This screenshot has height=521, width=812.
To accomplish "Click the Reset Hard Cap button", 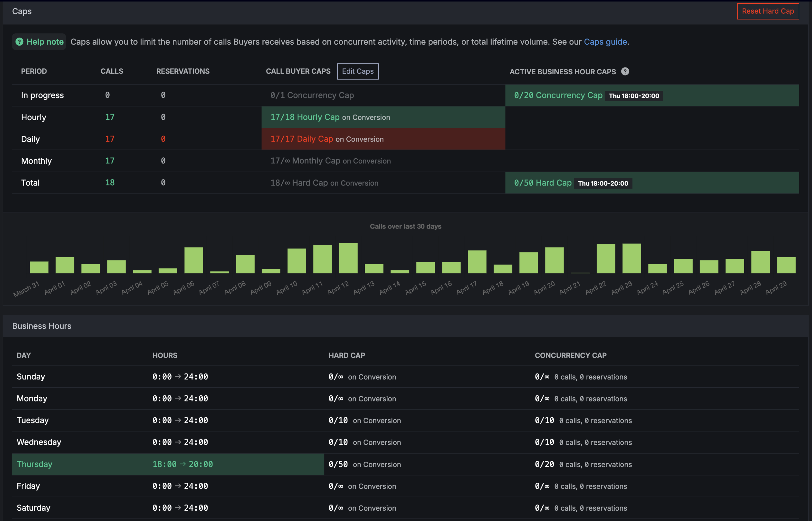I will click(x=768, y=11).
